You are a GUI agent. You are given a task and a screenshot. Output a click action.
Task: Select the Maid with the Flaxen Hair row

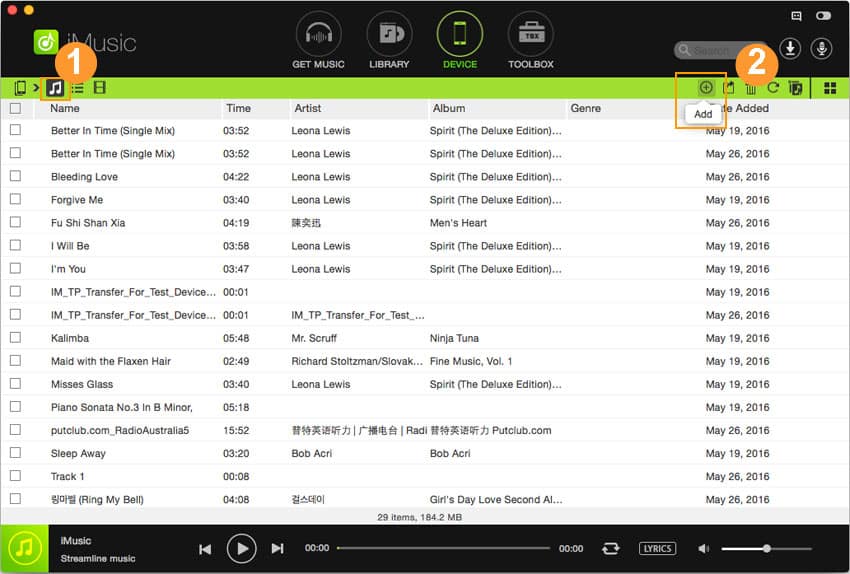[425, 360]
